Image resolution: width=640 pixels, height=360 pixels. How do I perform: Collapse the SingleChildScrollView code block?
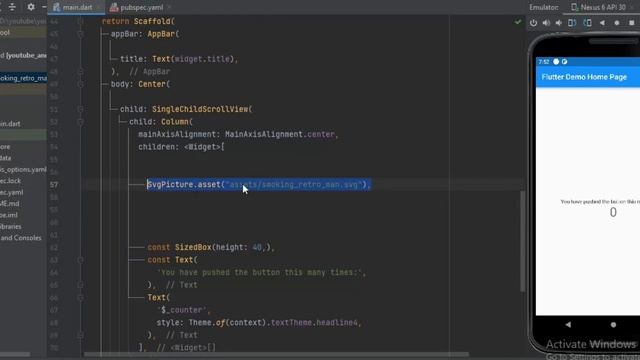click(x=80, y=109)
